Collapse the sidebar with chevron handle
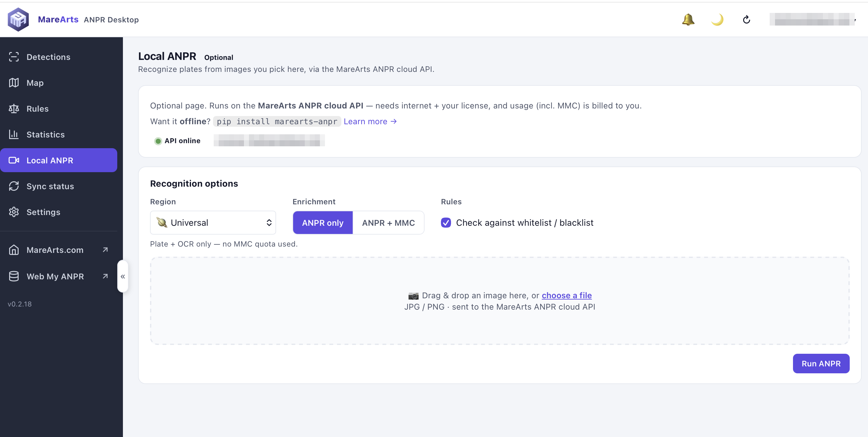 123,276
